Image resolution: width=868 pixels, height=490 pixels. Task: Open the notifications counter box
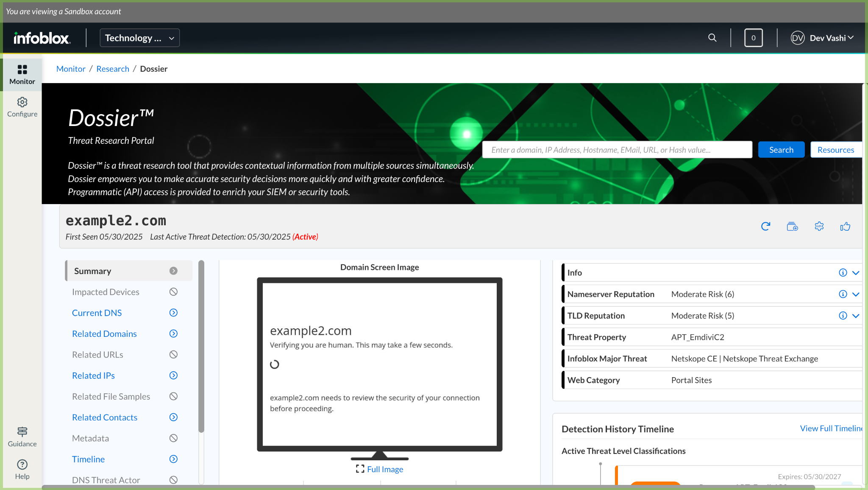click(x=753, y=38)
